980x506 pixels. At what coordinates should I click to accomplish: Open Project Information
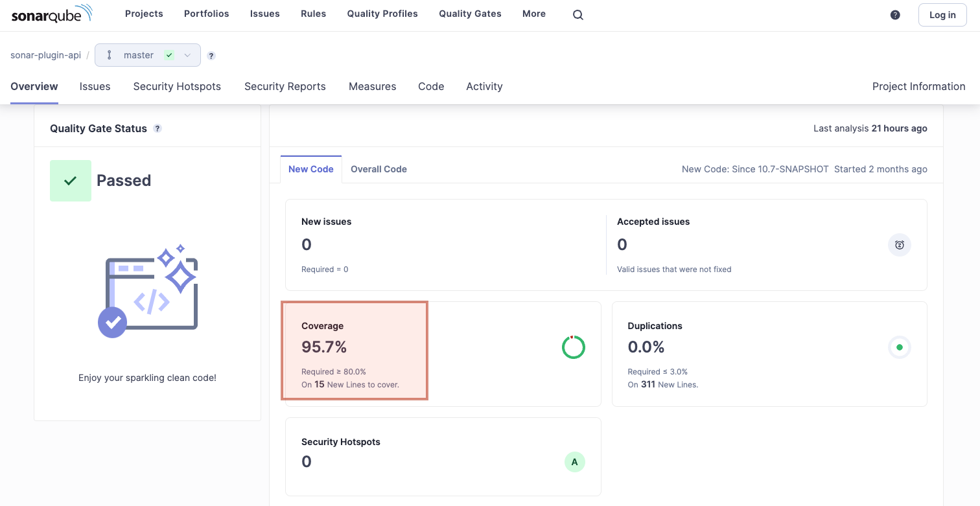pos(918,86)
